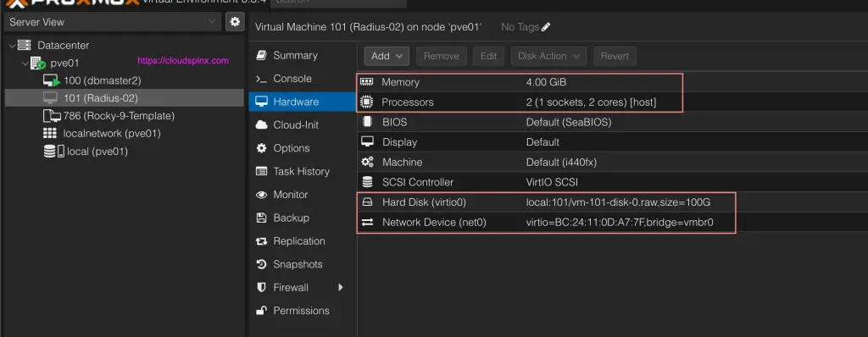Image resolution: width=868 pixels, height=337 pixels.
Task: Open the Cloud-Init tab
Action: point(303,125)
